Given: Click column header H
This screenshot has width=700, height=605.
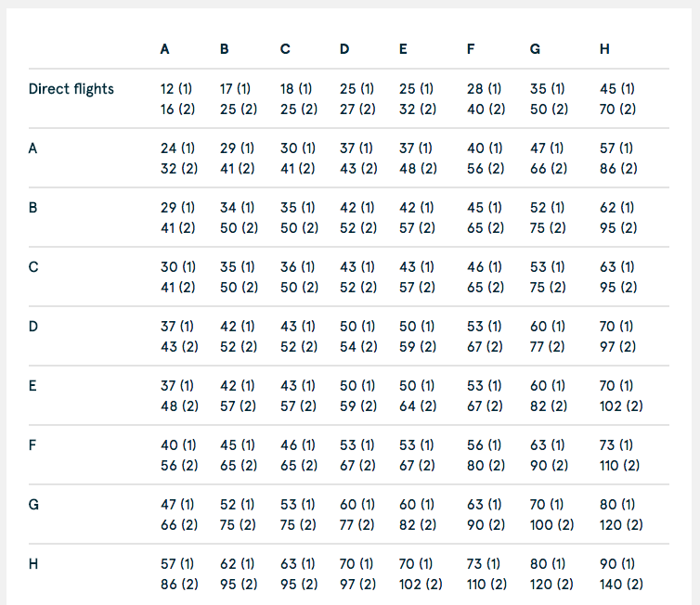Looking at the screenshot, I should pos(604,49).
